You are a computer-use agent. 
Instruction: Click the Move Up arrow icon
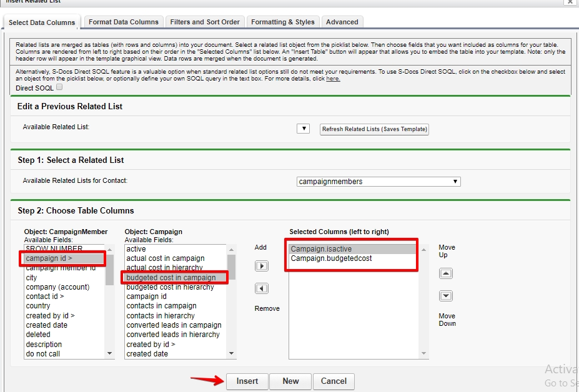pyautogui.click(x=445, y=273)
